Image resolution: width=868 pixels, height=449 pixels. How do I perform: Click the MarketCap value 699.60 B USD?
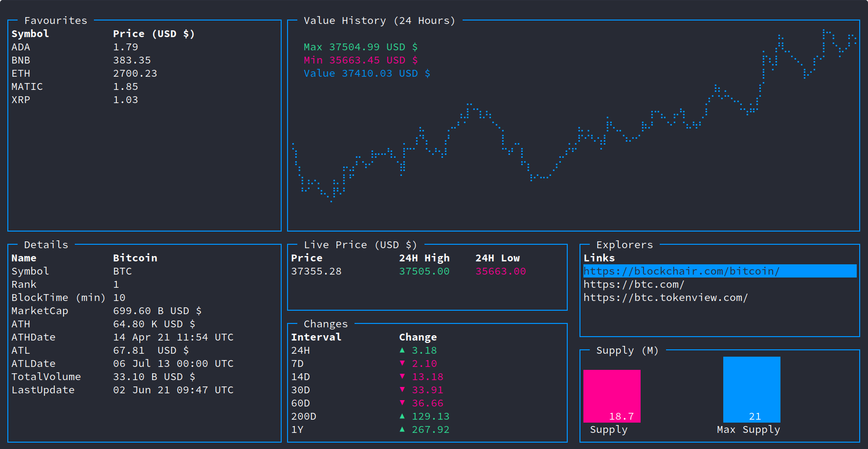pos(157,311)
